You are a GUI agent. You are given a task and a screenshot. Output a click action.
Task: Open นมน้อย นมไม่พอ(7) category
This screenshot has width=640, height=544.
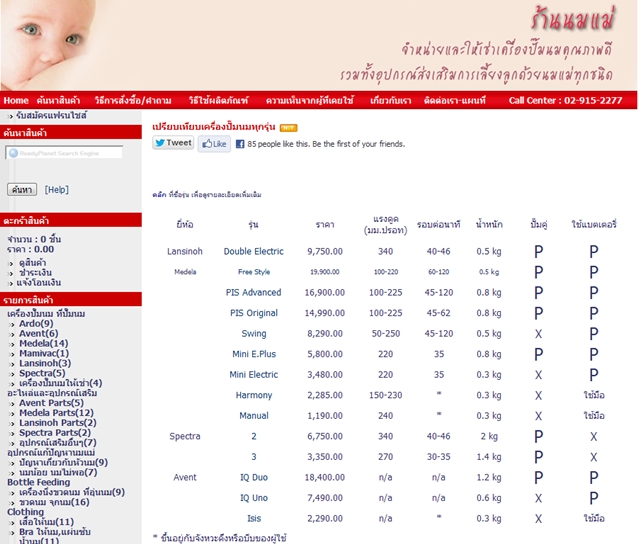tap(58, 472)
